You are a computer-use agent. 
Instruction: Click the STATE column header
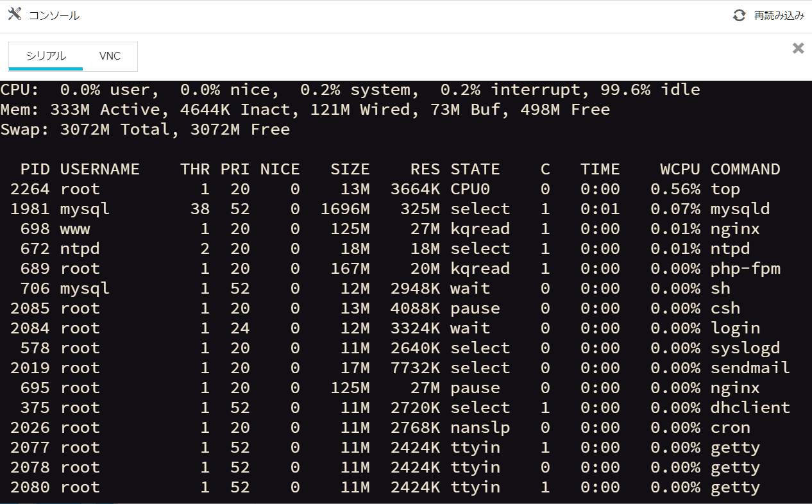(475, 169)
